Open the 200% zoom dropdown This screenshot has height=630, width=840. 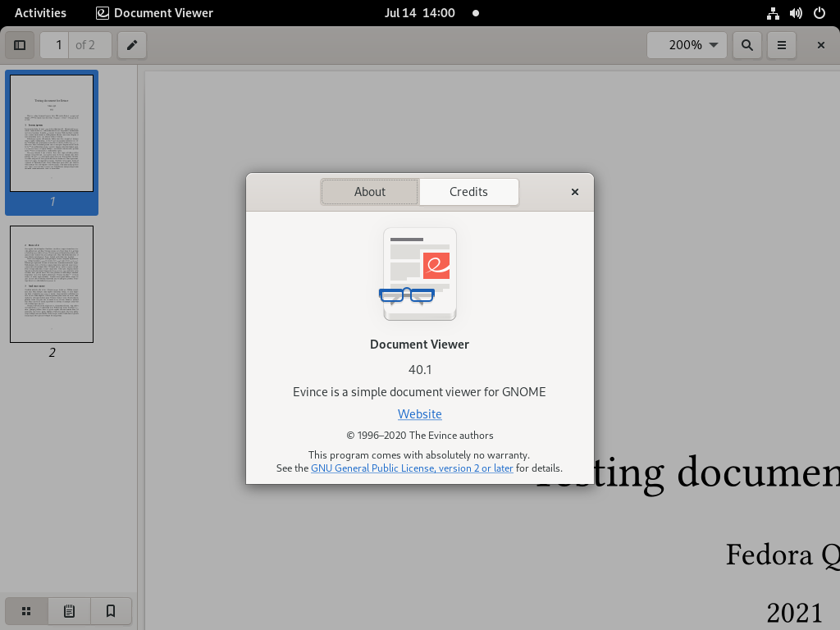pos(687,45)
